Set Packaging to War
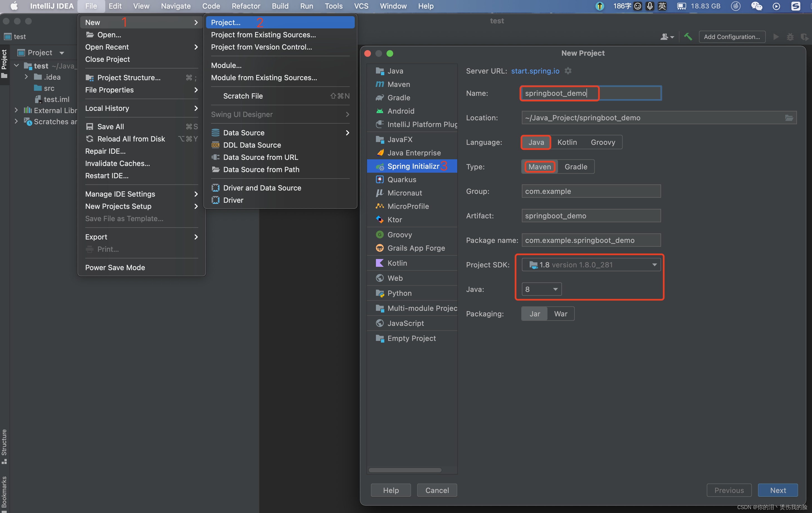Image resolution: width=812 pixels, height=513 pixels. (561, 314)
